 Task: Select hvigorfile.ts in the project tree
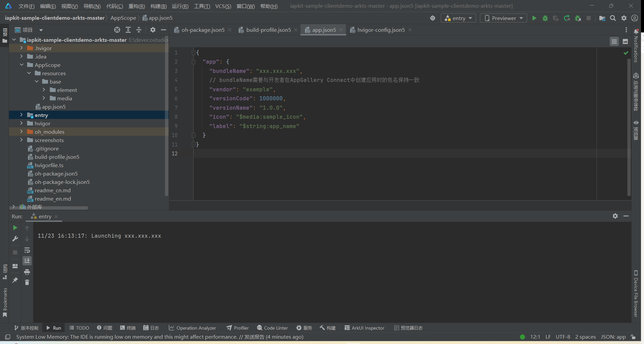click(49, 165)
